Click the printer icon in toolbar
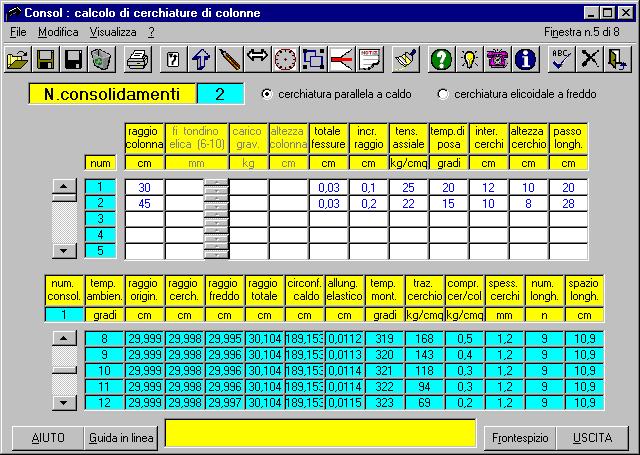The width and height of the screenshot is (640, 455). coord(138,60)
